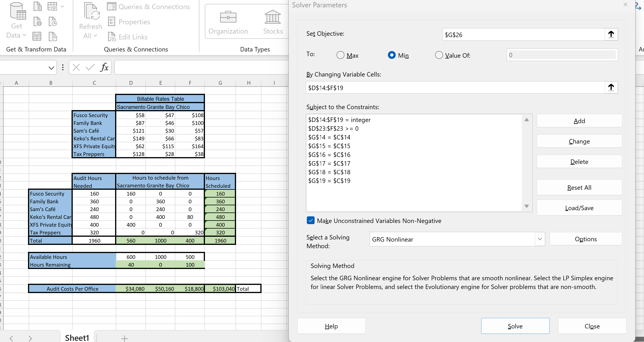
Task: Select the Organization data type icon
Action: tap(228, 17)
